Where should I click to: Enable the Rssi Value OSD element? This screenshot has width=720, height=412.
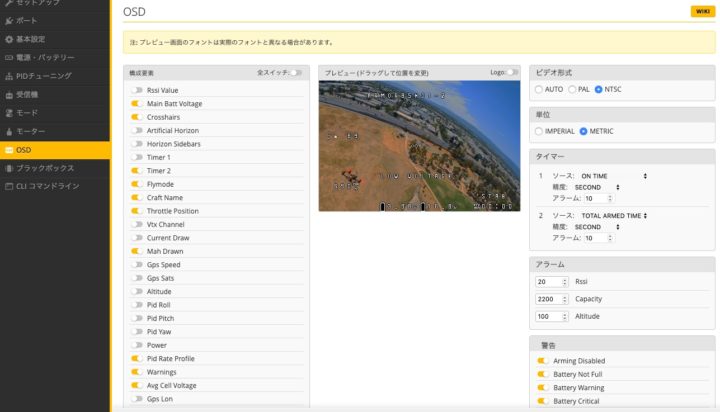point(136,90)
